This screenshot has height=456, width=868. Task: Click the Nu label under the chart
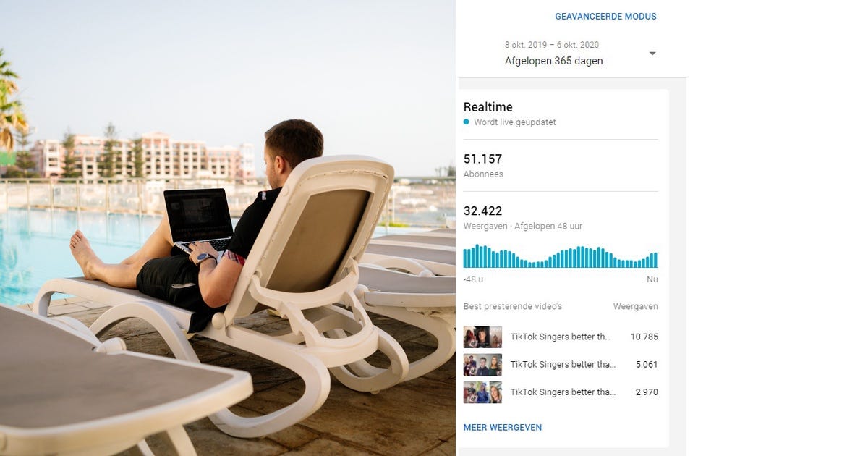click(x=652, y=279)
